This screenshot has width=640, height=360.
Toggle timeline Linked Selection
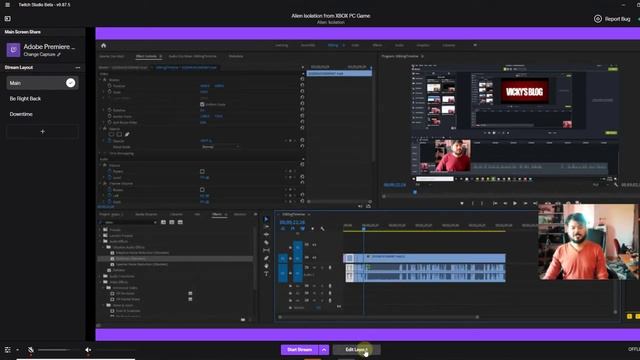[x=302, y=229]
